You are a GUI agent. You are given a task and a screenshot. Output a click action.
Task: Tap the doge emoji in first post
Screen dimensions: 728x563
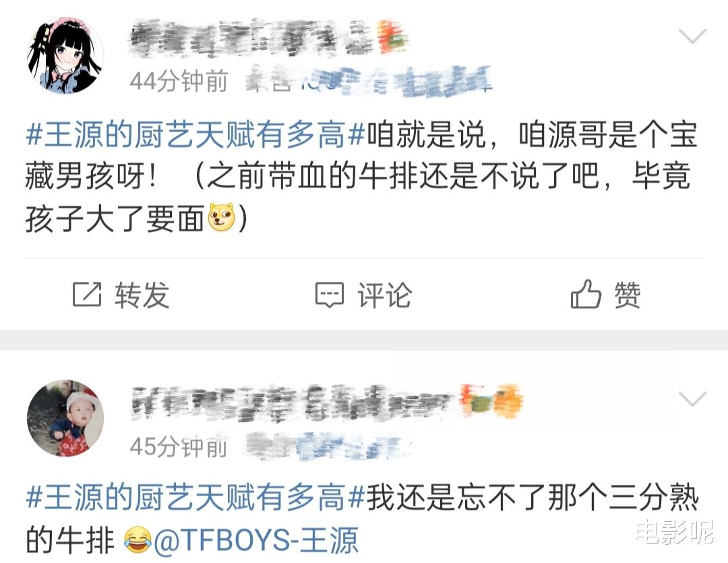(222, 217)
